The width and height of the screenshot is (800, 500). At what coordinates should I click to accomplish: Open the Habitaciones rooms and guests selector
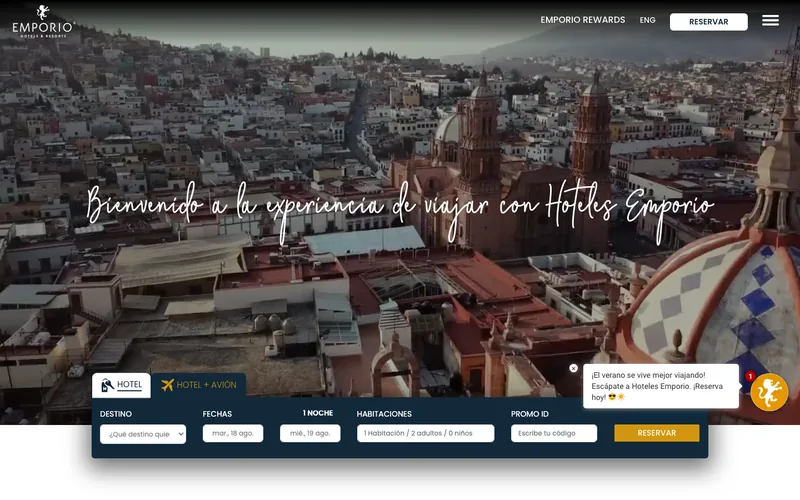(x=426, y=433)
